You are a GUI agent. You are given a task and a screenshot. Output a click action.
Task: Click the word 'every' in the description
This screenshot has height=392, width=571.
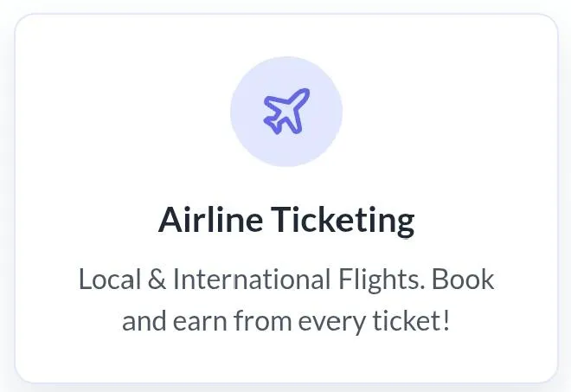(x=331, y=324)
